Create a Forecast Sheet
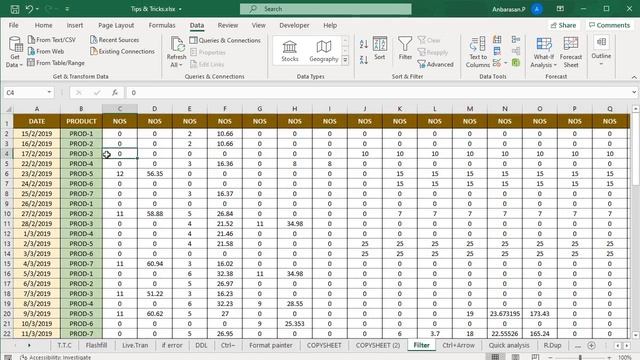This screenshot has height=360, width=640. (x=571, y=52)
